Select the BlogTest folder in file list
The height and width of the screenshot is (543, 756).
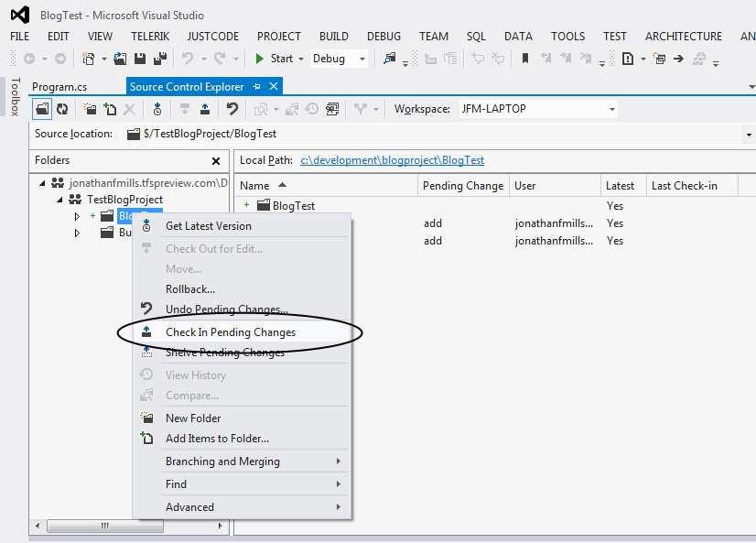(x=293, y=206)
